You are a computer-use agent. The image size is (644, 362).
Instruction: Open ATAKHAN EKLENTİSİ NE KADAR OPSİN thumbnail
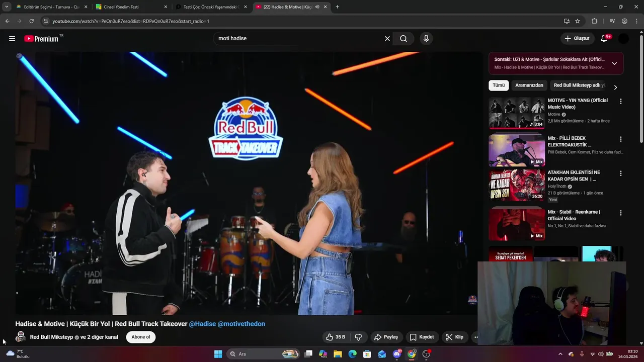(517, 185)
